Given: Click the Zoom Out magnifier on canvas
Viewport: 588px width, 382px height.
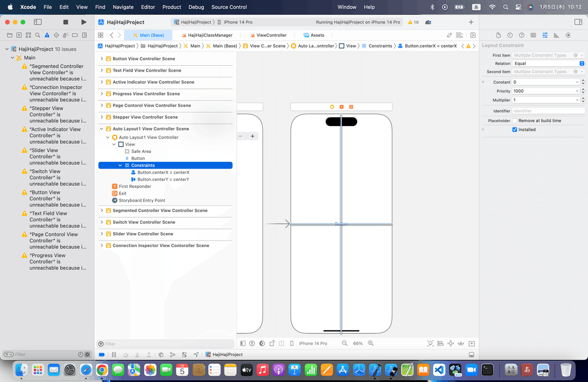Looking at the screenshot, I should pyautogui.click(x=344, y=343).
